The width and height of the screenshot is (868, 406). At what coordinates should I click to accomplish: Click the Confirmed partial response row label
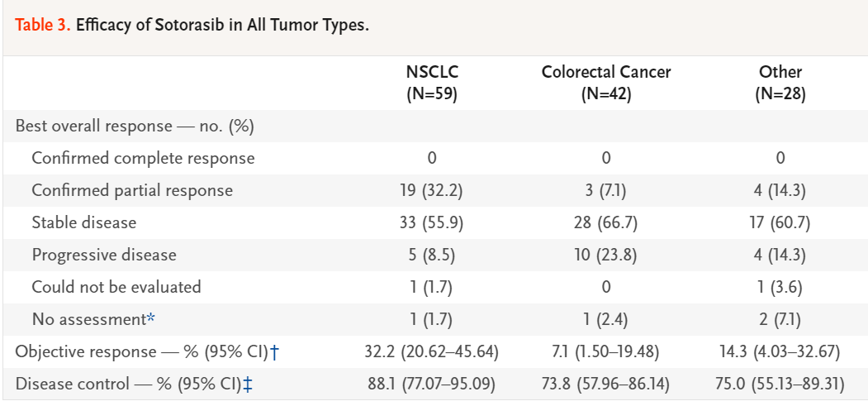[132, 190]
